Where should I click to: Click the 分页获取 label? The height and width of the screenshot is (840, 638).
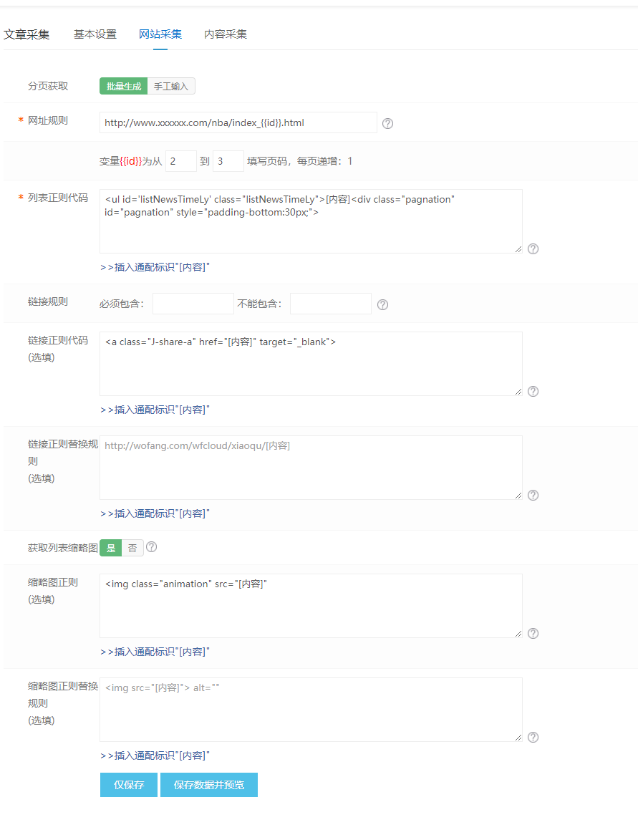click(x=48, y=86)
